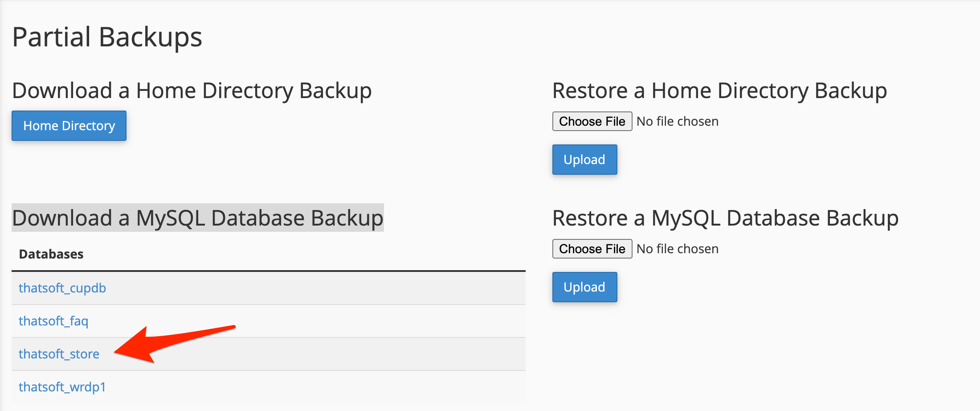
Task: Download the thatsoft_wrdp1 database backup
Action: point(62,387)
